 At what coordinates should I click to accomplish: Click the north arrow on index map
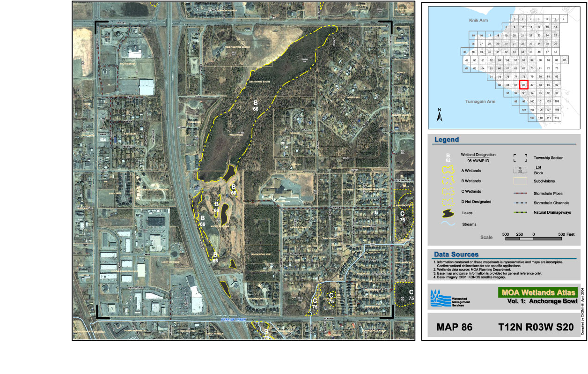pos(440,115)
